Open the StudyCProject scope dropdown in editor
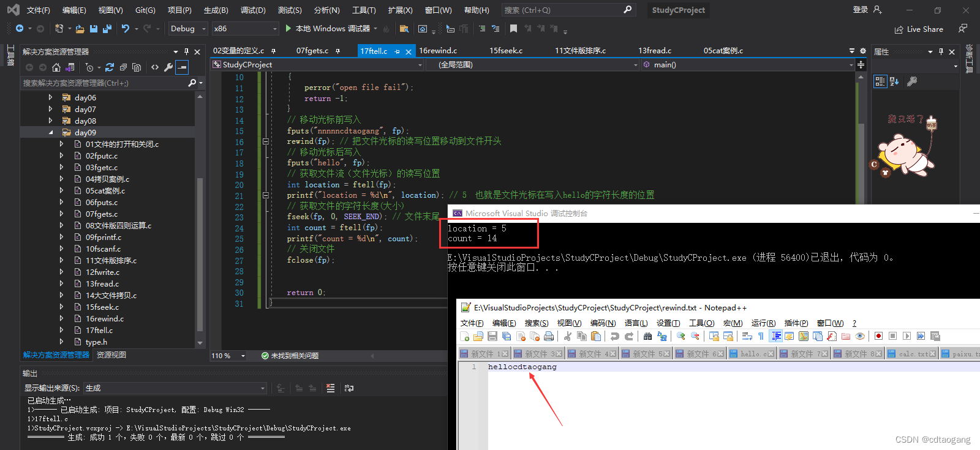 pyautogui.click(x=317, y=65)
